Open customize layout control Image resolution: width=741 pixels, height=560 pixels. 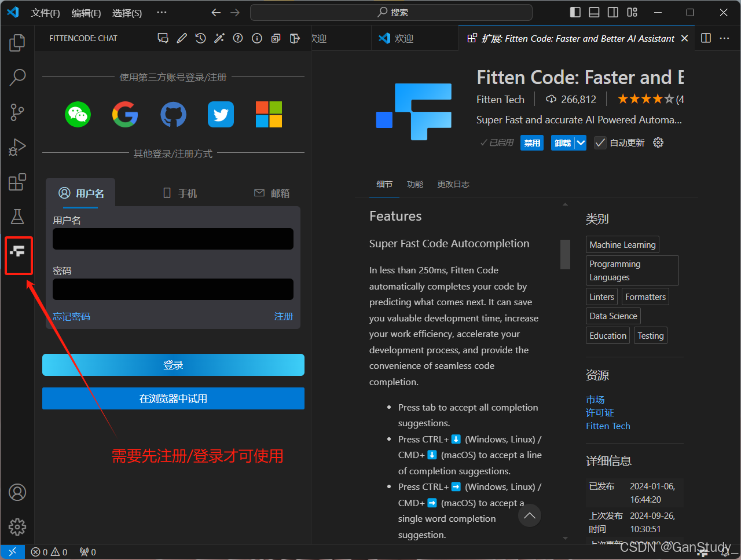click(x=632, y=12)
